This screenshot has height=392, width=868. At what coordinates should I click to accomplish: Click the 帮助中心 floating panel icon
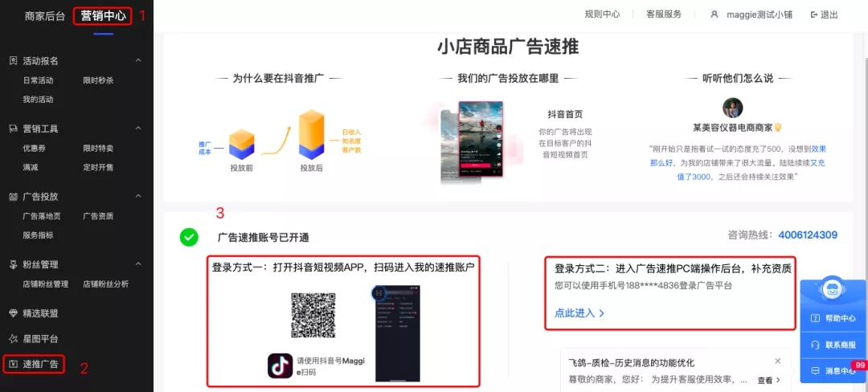[x=815, y=318]
